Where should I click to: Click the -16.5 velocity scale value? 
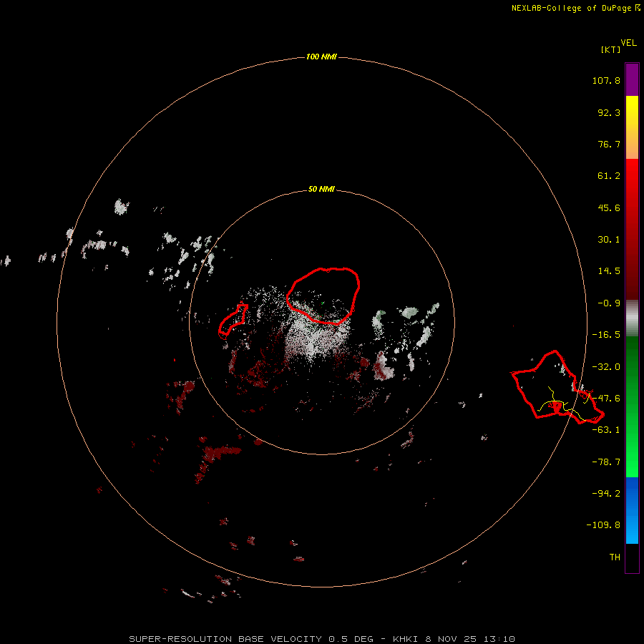(x=606, y=335)
